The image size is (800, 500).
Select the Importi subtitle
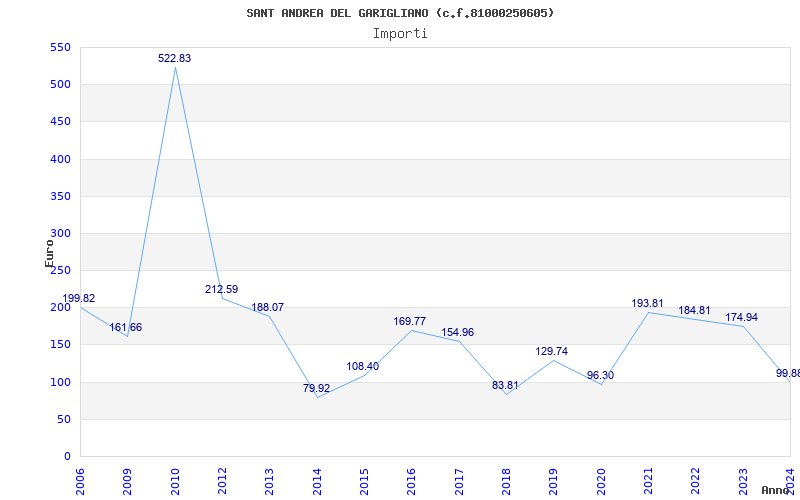tap(400, 34)
